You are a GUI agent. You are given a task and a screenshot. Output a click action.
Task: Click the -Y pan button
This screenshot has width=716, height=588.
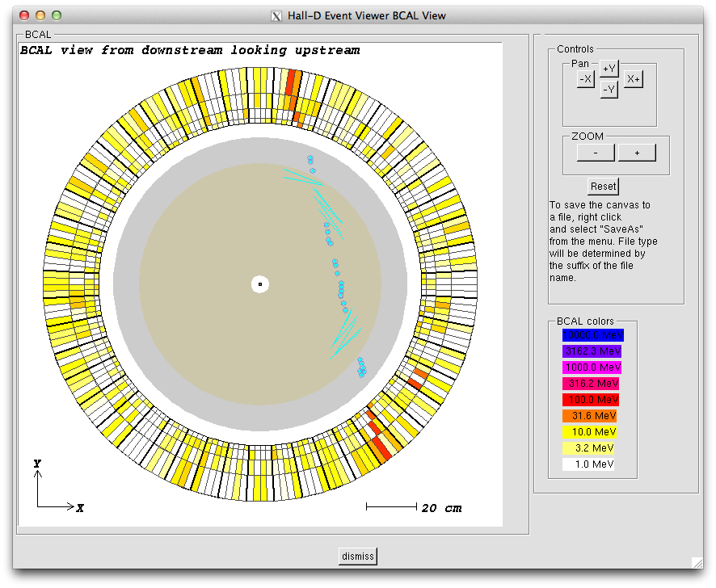609,90
